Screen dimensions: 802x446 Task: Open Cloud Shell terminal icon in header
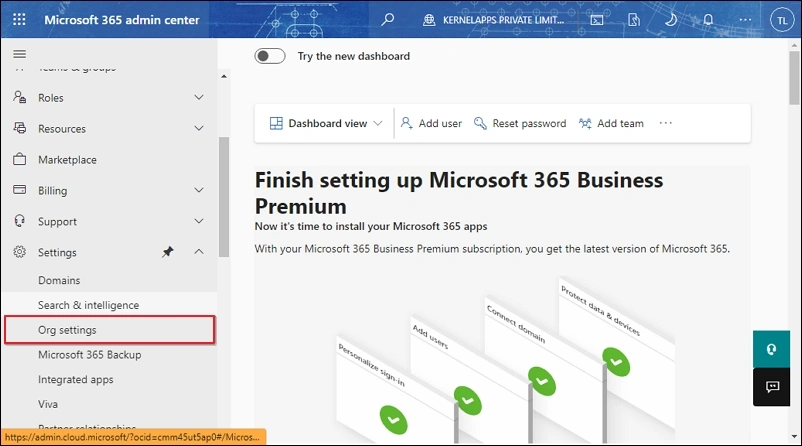click(597, 20)
